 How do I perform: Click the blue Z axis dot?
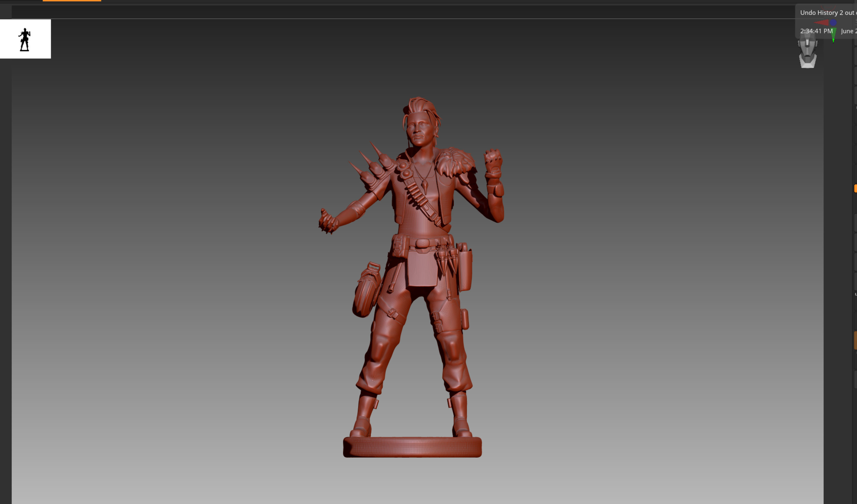833,23
